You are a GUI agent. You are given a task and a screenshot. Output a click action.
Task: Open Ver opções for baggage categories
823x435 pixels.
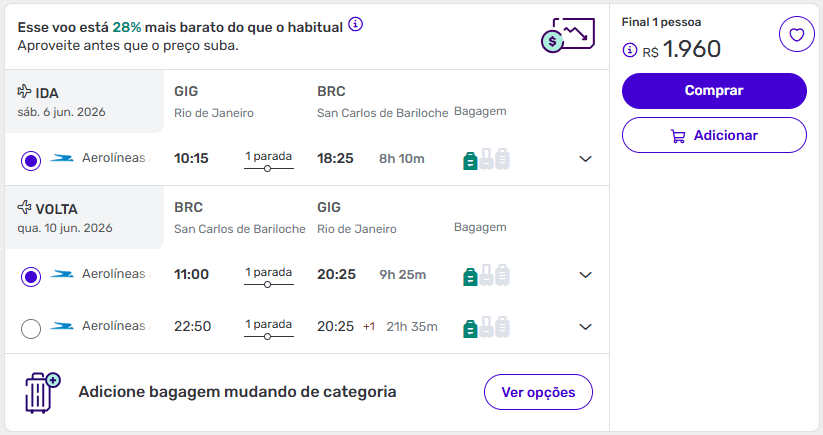pyautogui.click(x=538, y=392)
